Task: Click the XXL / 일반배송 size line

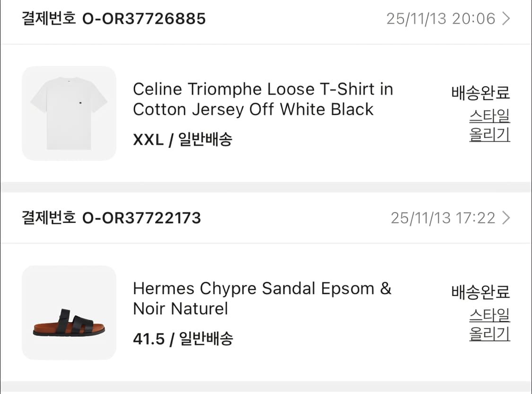Action: tap(183, 140)
